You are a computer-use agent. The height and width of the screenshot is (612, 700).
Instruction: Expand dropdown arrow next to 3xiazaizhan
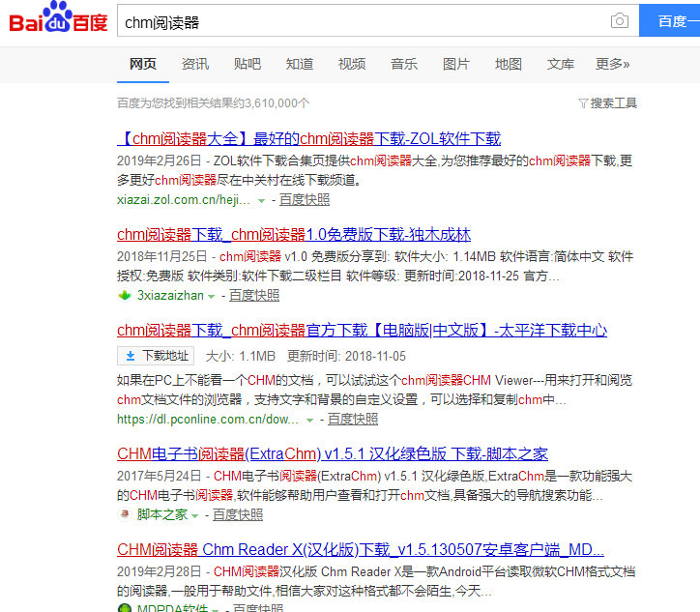click(212, 297)
